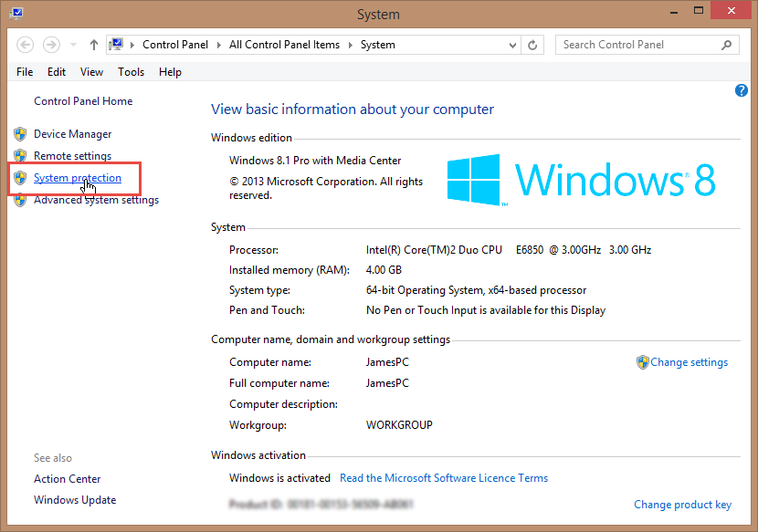The image size is (758, 532).
Task: Open the Edit menu
Action: pyautogui.click(x=57, y=72)
